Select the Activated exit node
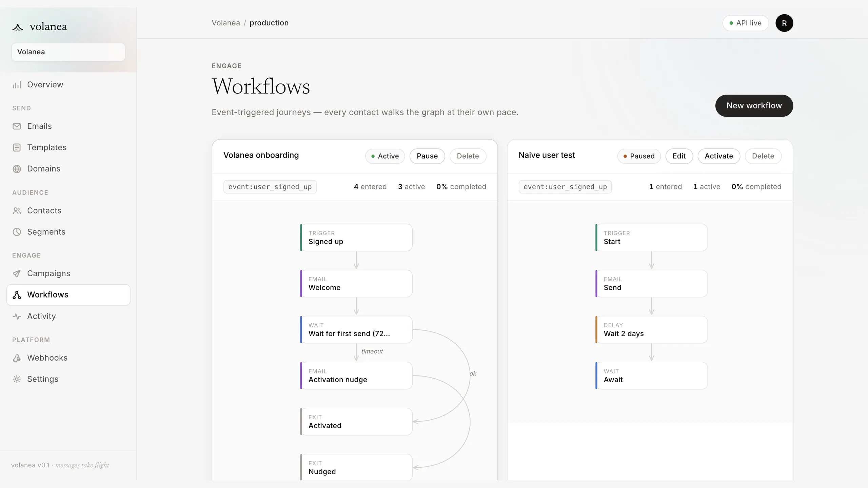 coord(356,422)
